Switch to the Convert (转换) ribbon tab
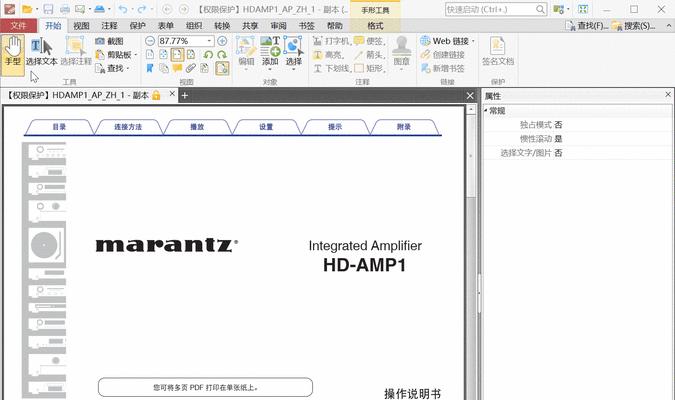Viewport: 675px width, 400px height. [222, 26]
